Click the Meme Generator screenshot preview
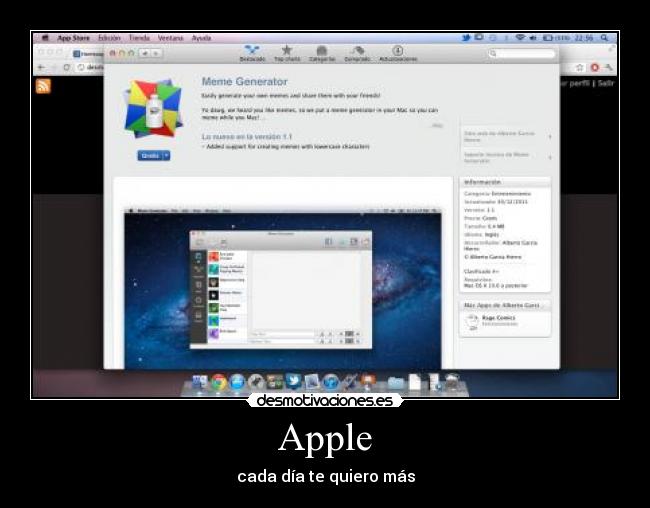This screenshot has height=508, width=650. [x=283, y=288]
